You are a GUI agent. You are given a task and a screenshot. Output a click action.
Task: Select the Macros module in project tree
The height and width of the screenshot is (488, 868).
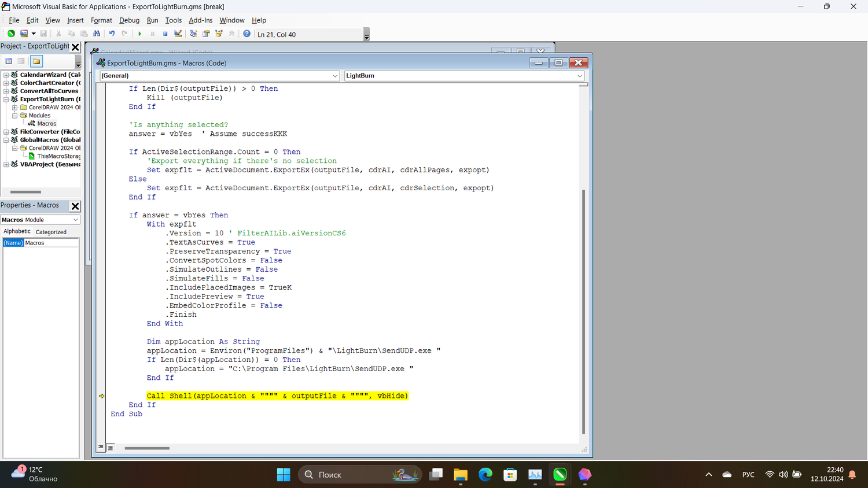[46, 124]
